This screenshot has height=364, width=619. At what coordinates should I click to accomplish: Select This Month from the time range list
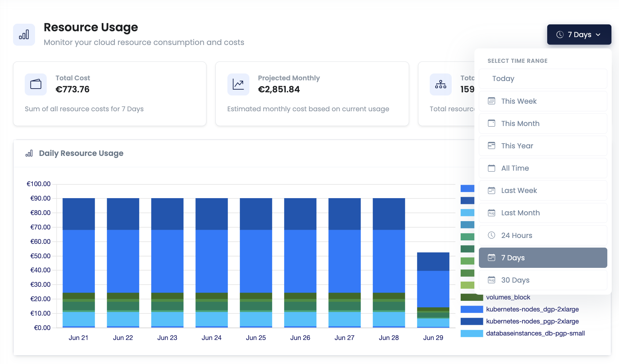[543, 123]
